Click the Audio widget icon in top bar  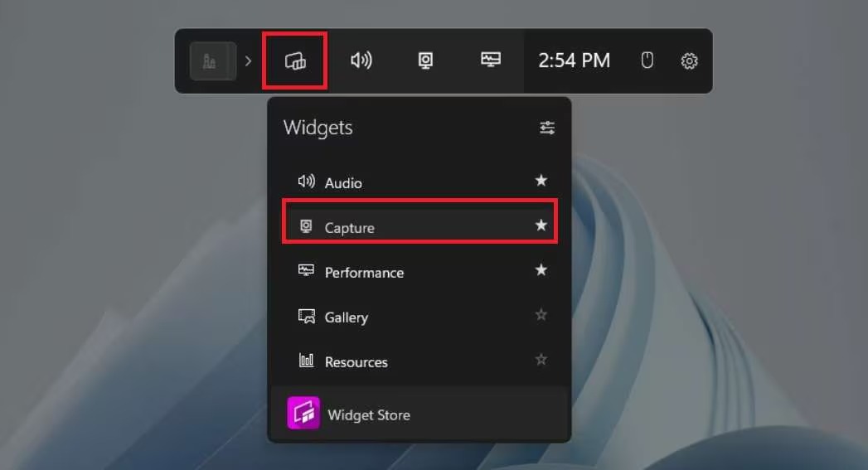pyautogui.click(x=361, y=60)
